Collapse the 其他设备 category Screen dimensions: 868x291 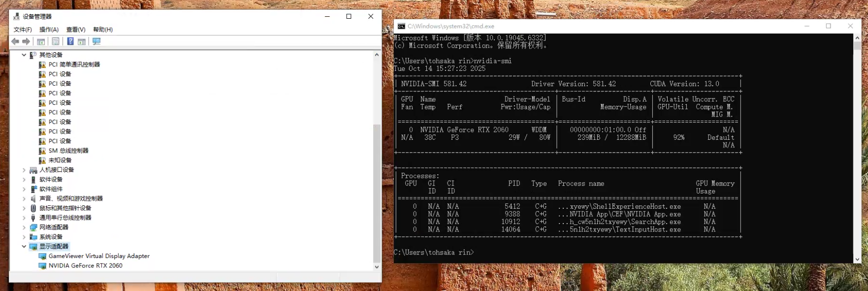coord(24,55)
